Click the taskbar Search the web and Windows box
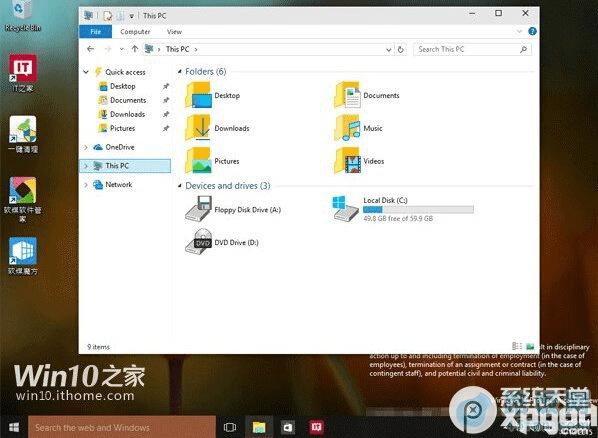Screen dimensions: 598x438 (122, 427)
